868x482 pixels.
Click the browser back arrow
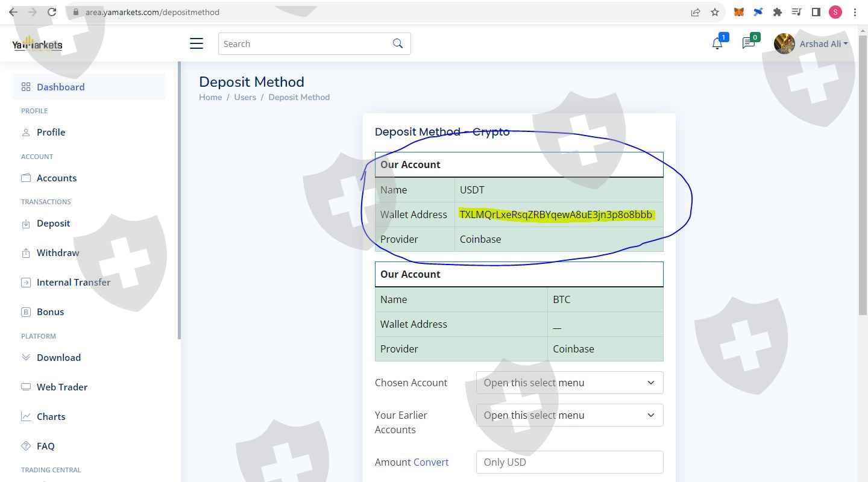(13, 12)
